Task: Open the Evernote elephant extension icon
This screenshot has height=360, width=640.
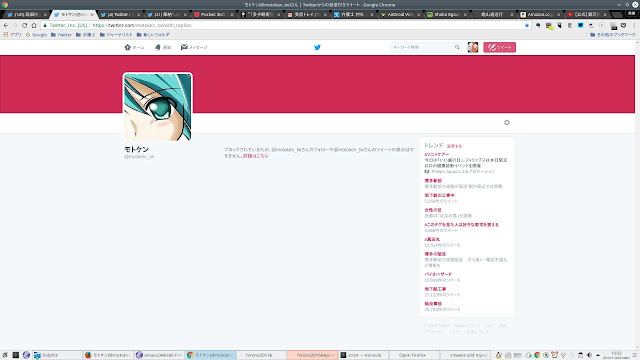Action: point(538,25)
